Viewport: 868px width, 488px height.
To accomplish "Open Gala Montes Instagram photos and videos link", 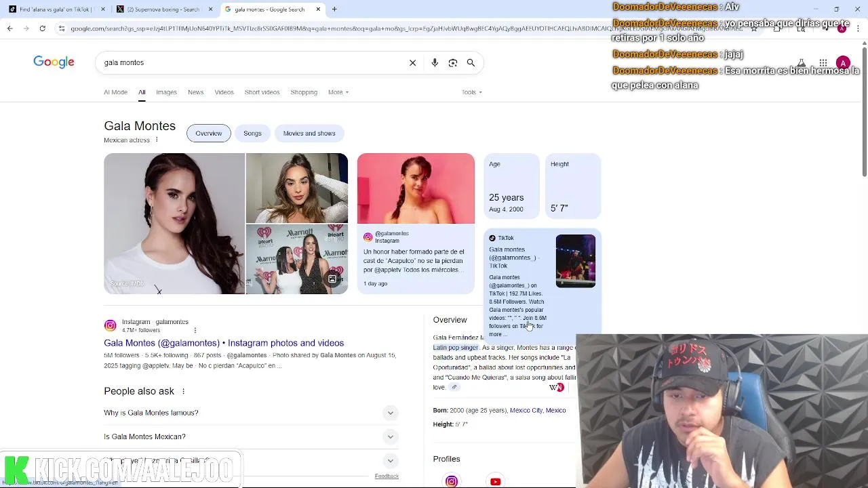I will (x=224, y=343).
